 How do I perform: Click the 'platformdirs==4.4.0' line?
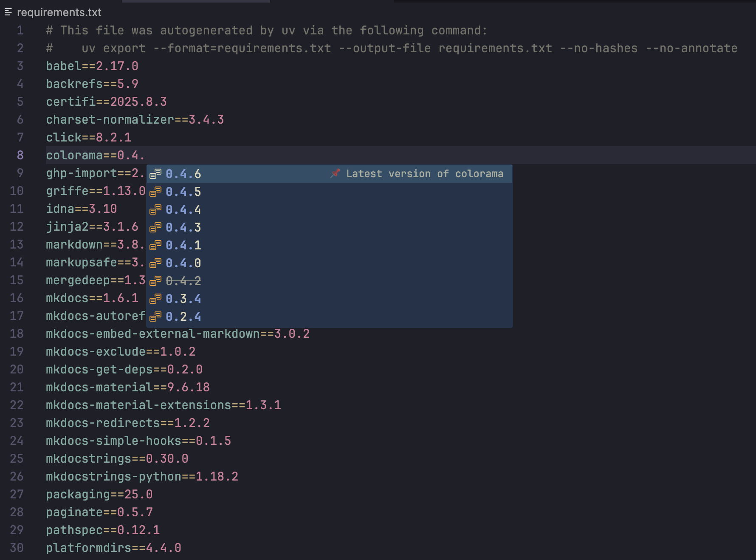114,548
